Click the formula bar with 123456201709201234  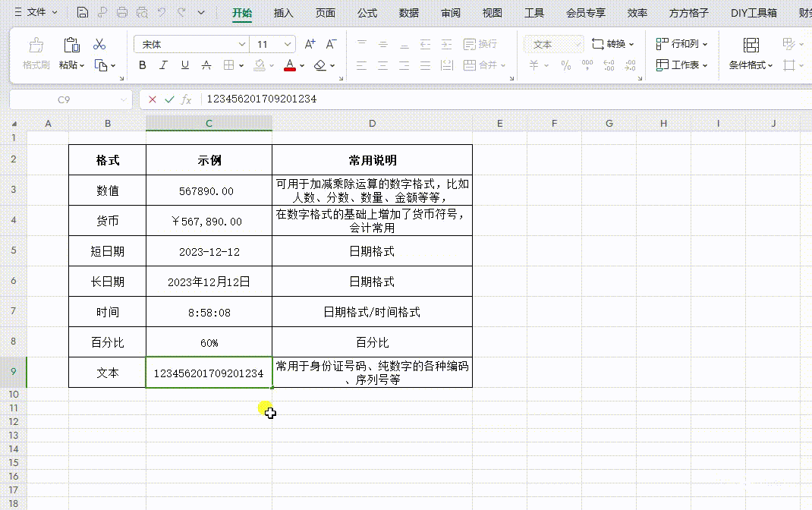tap(508, 99)
